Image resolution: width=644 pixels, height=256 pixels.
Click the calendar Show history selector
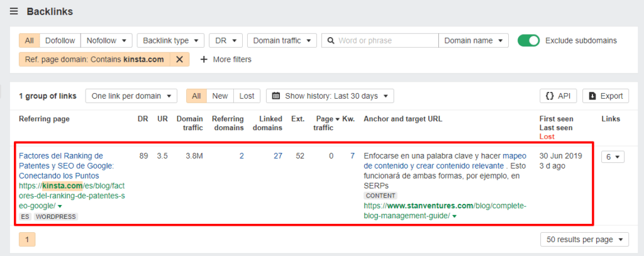click(x=330, y=96)
